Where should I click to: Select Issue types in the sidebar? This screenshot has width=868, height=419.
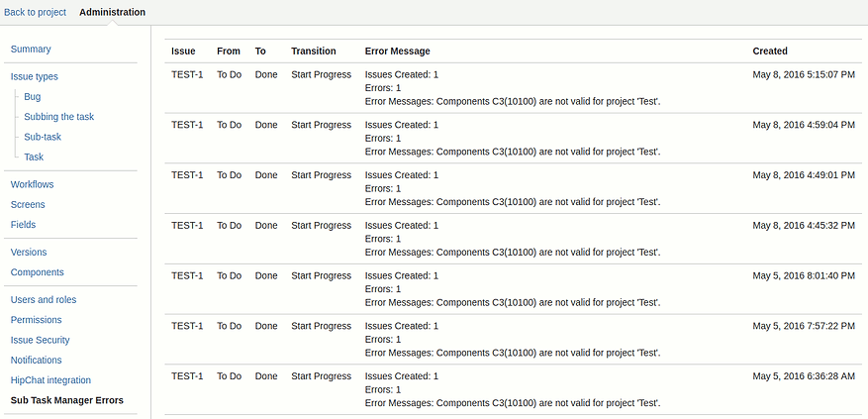pyautogui.click(x=35, y=76)
